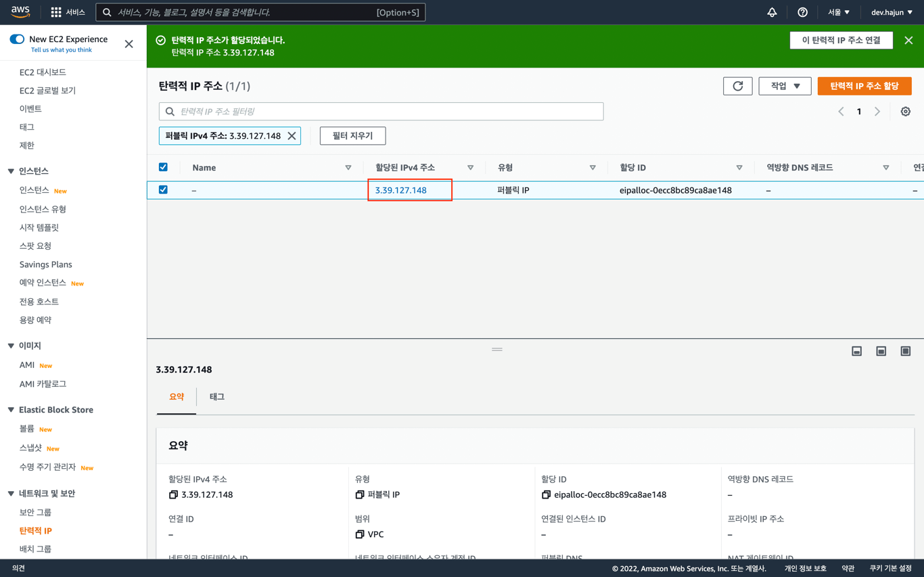Screen dimensions: 924x577
Task: Switch to the 요약 tab
Action: coord(177,397)
